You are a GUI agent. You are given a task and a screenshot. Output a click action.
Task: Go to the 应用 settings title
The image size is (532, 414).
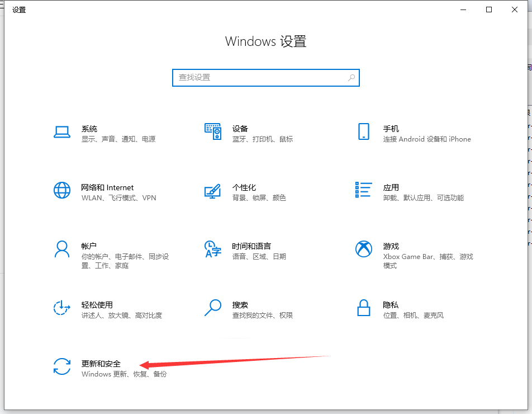coord(391,187)
